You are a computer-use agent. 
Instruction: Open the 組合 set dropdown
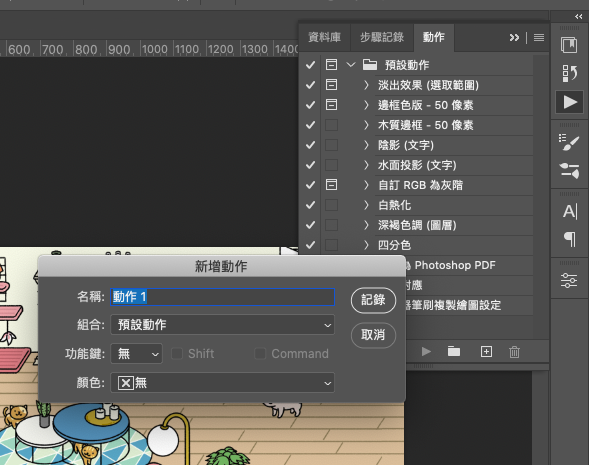[x=222, y=325]
